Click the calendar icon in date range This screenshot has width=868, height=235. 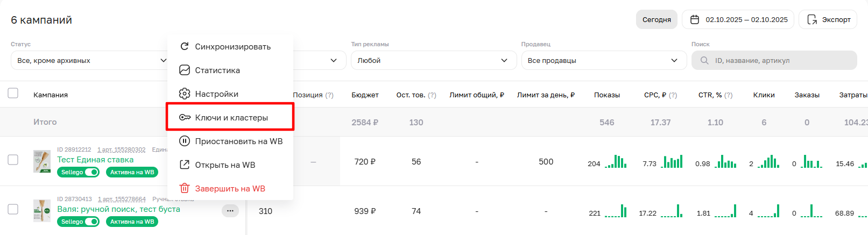[695, 20]
